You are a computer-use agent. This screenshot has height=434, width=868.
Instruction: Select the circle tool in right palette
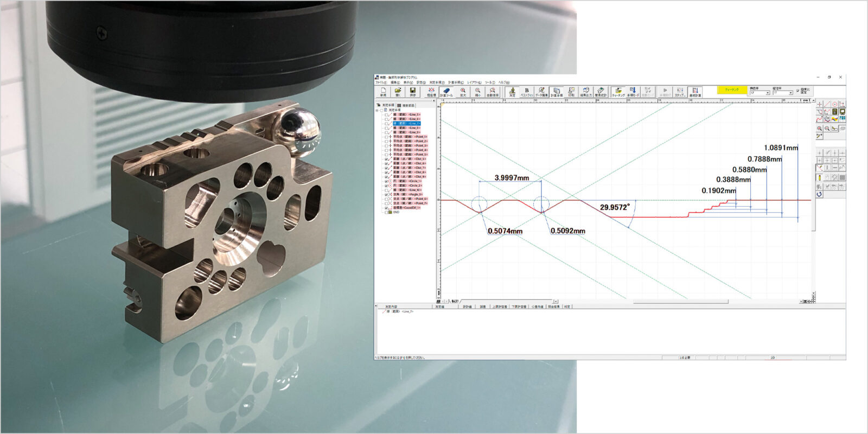pos(834,104)
